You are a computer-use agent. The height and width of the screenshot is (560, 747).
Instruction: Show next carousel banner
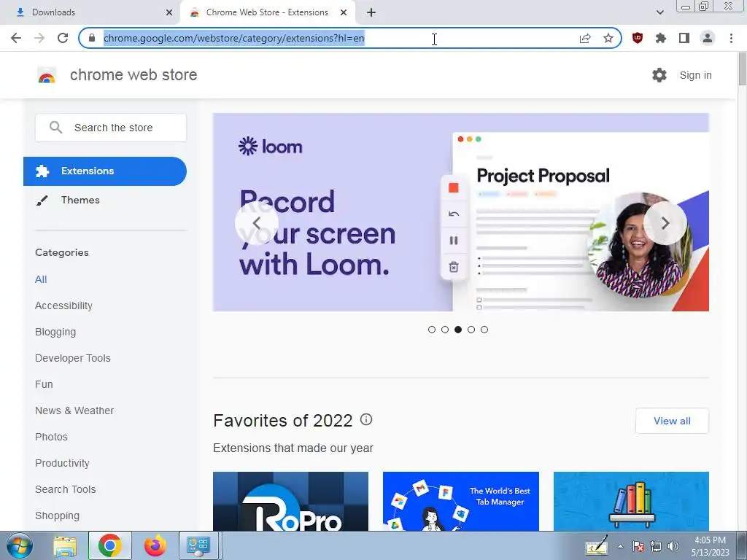(665, 223)
